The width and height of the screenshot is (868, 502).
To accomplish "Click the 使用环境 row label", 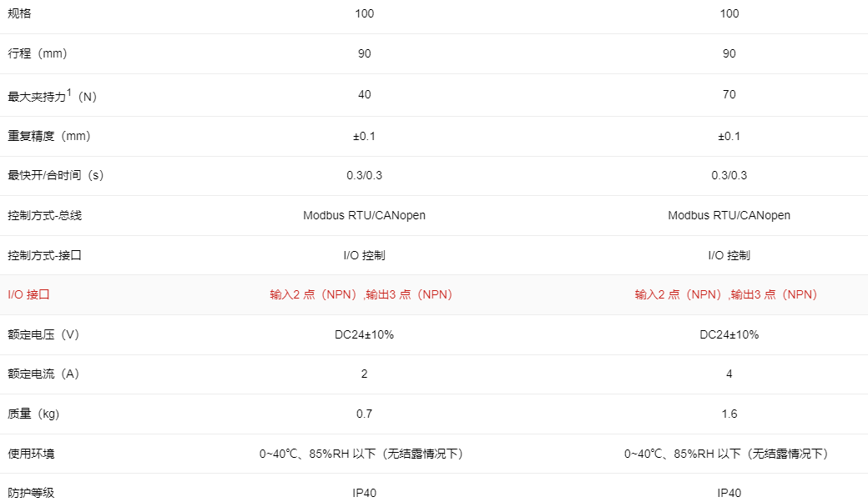I will tap(31, 454).
